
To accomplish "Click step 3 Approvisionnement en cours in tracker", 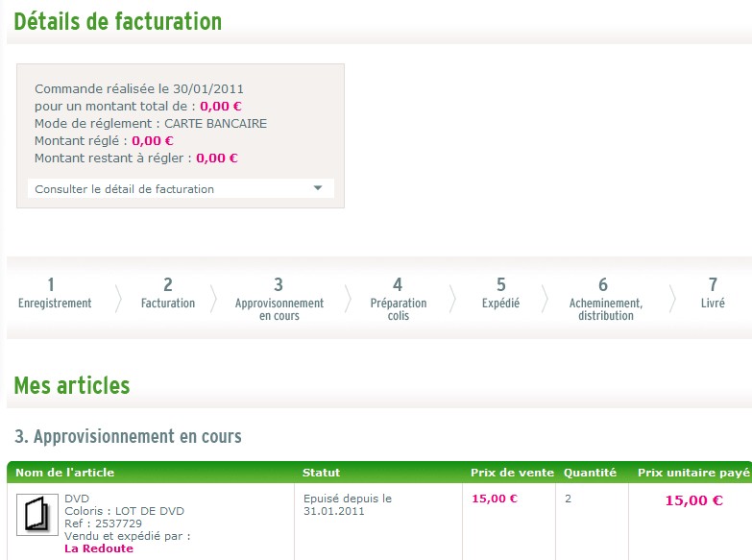I will tap(279, 299).
